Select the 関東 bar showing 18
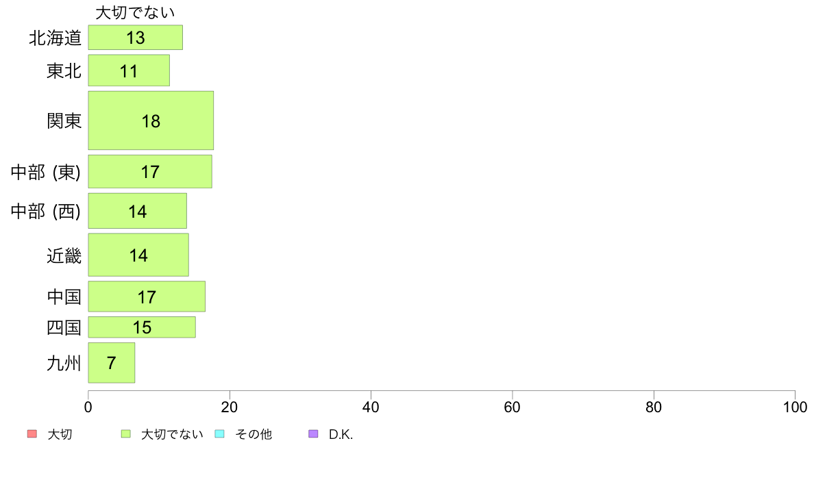This screenshot has height=504, width=814. click(x=151, y=121)
